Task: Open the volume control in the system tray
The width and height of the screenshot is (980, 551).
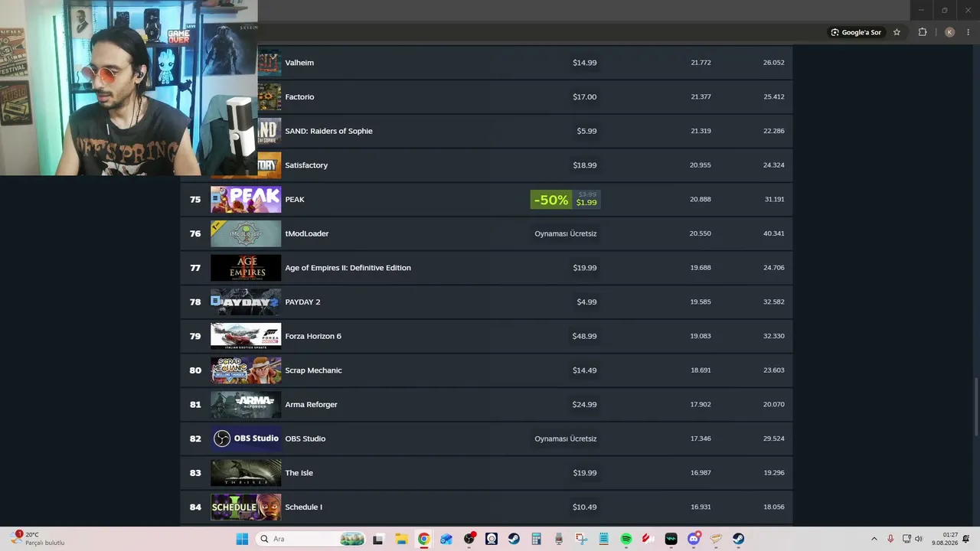Action: 919,539
